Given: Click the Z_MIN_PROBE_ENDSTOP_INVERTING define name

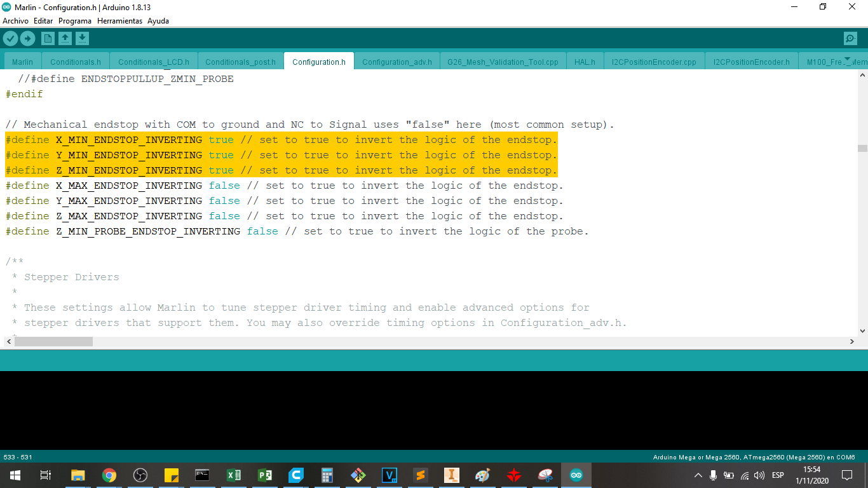Looking at the screenshot, I should click(x=148, y=231).
